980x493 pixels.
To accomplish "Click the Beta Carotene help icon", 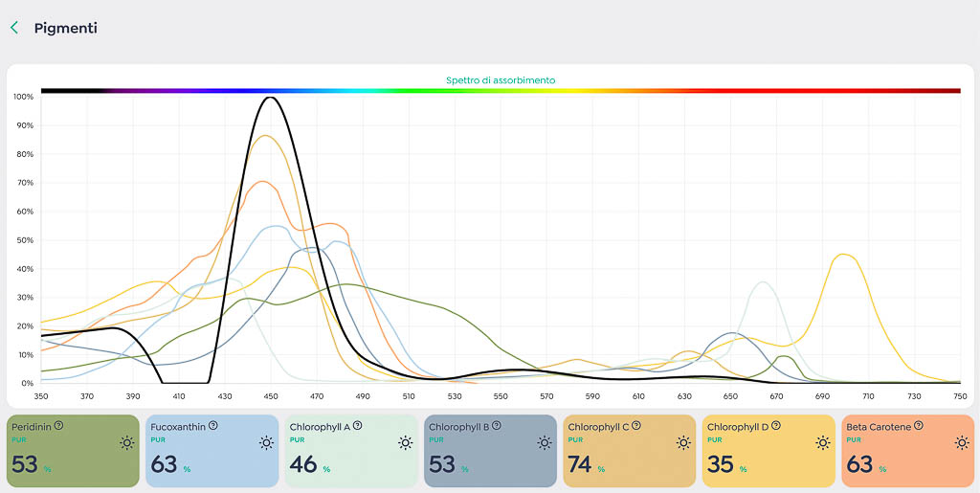I will (918, 426).
